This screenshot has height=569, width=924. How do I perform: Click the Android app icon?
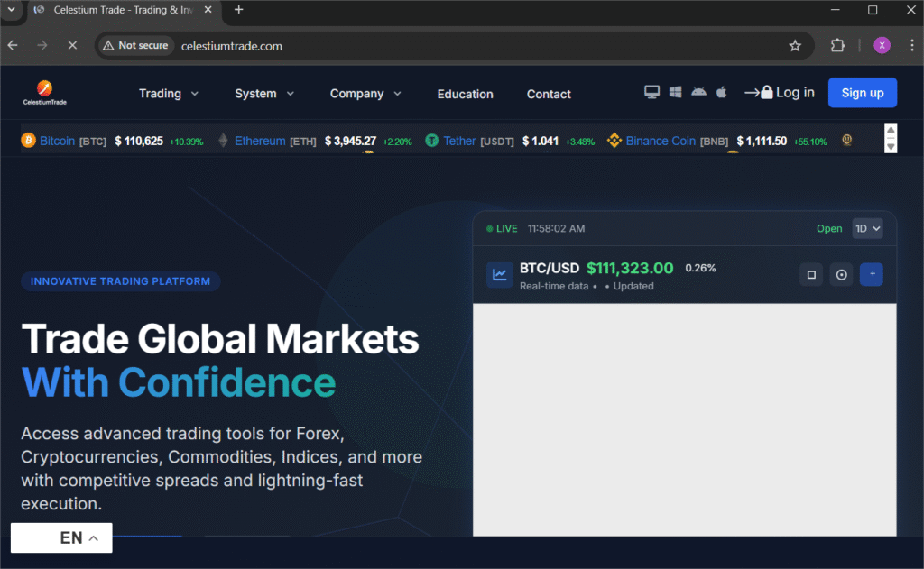[x=698, y=92]
